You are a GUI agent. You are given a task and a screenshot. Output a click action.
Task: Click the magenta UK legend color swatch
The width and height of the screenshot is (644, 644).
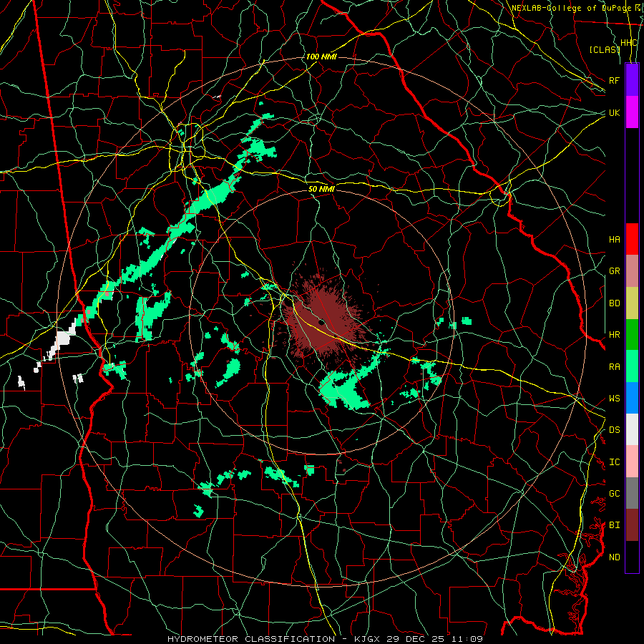click(632, 112)
